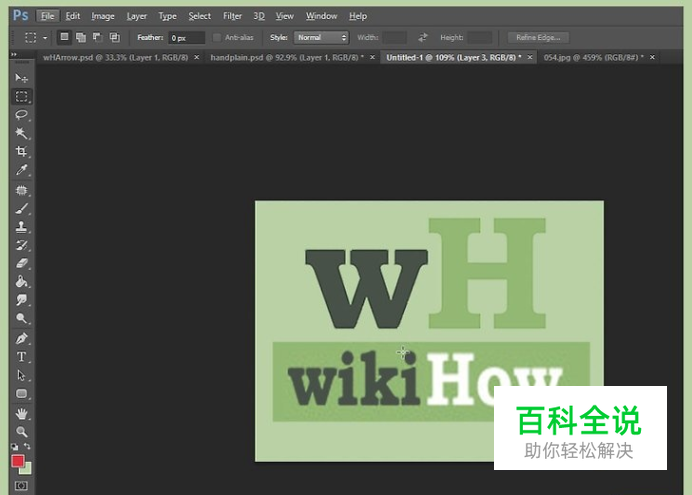Choose New Selection mode
This screenshot has height=495, width=692.
(x=64, y=37)
